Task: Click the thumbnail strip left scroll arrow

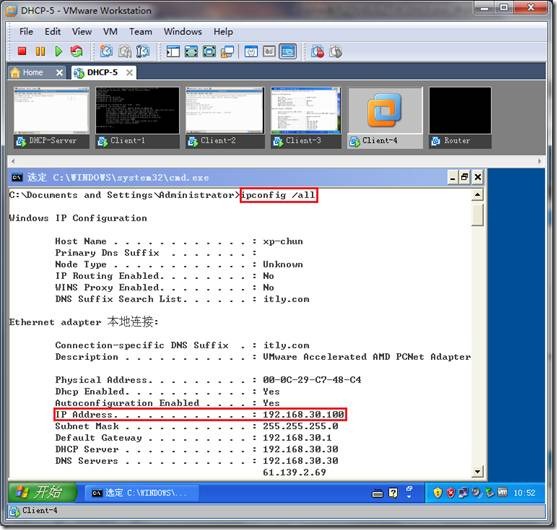Action: click(x=13, y=161)
